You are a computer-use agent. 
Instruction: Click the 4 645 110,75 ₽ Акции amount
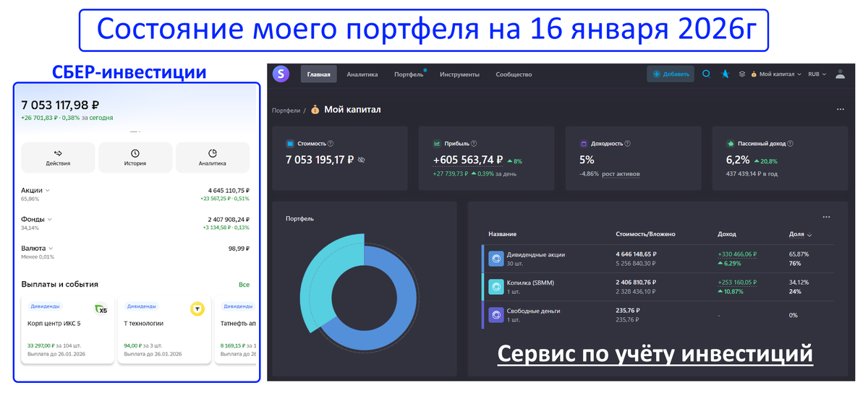click(228, 190)
